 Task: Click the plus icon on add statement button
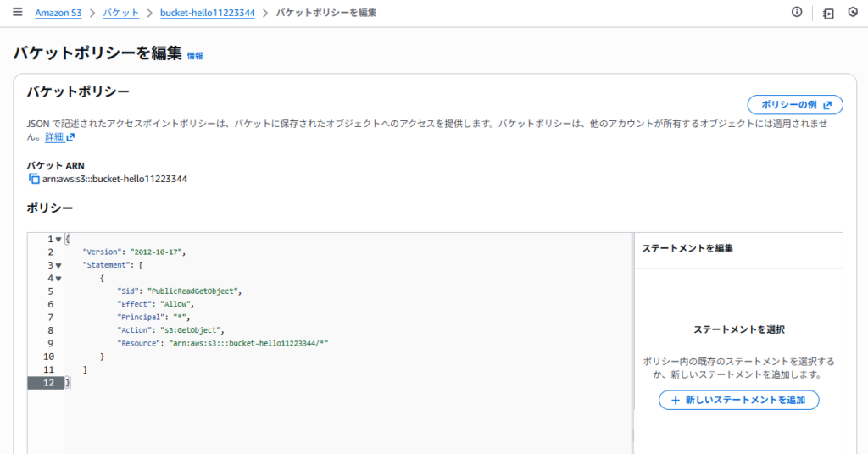click(675, 400)
